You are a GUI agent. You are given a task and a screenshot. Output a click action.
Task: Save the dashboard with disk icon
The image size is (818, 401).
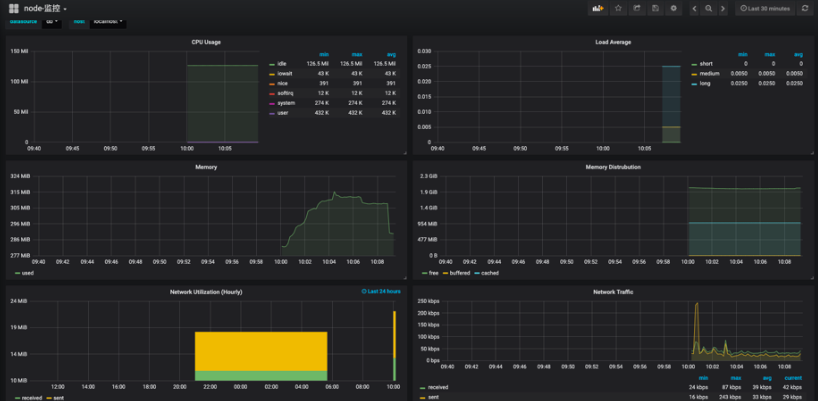pos(655,8)
